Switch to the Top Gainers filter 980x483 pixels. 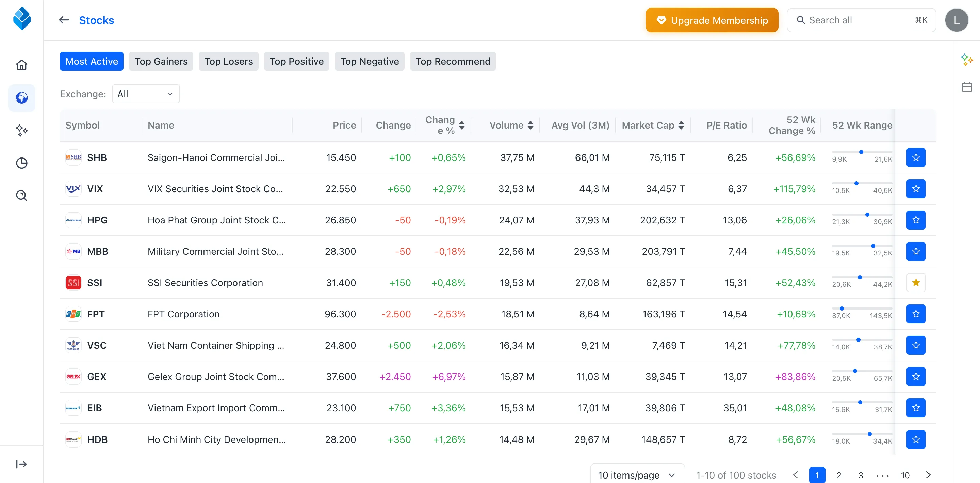point(161,61)
